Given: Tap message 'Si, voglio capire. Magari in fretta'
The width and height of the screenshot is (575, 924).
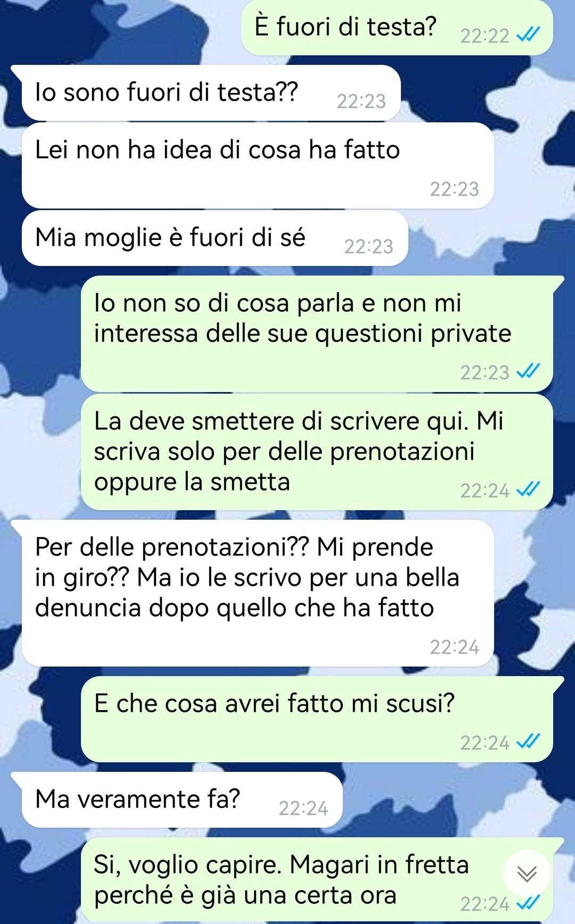Looking at the screenshot, I should [317, 880].
